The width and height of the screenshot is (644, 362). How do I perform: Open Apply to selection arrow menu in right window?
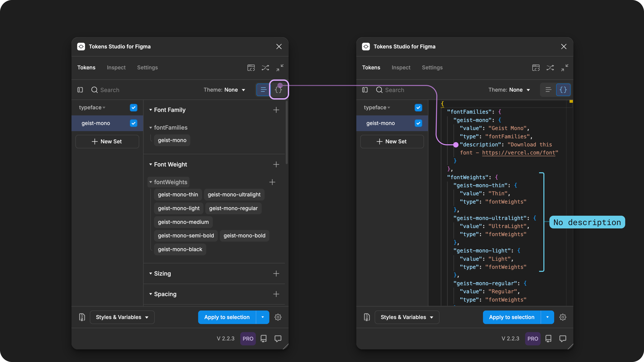[x=548, y=317]
